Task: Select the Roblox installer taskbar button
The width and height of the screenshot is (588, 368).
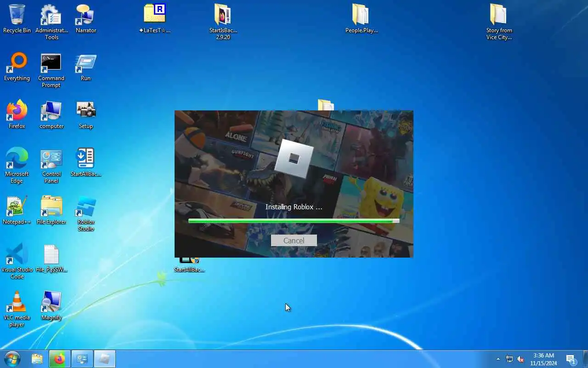Action: coord(105,359)
